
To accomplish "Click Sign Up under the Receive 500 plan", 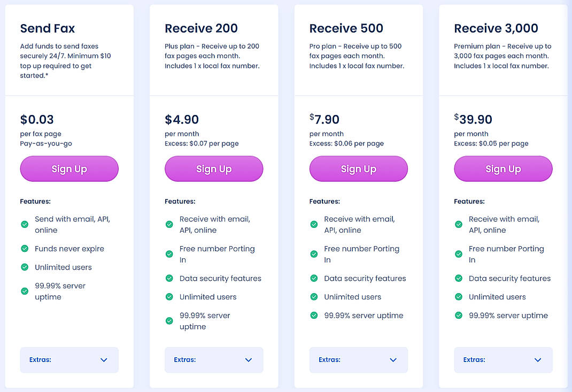I will [358, 168].
